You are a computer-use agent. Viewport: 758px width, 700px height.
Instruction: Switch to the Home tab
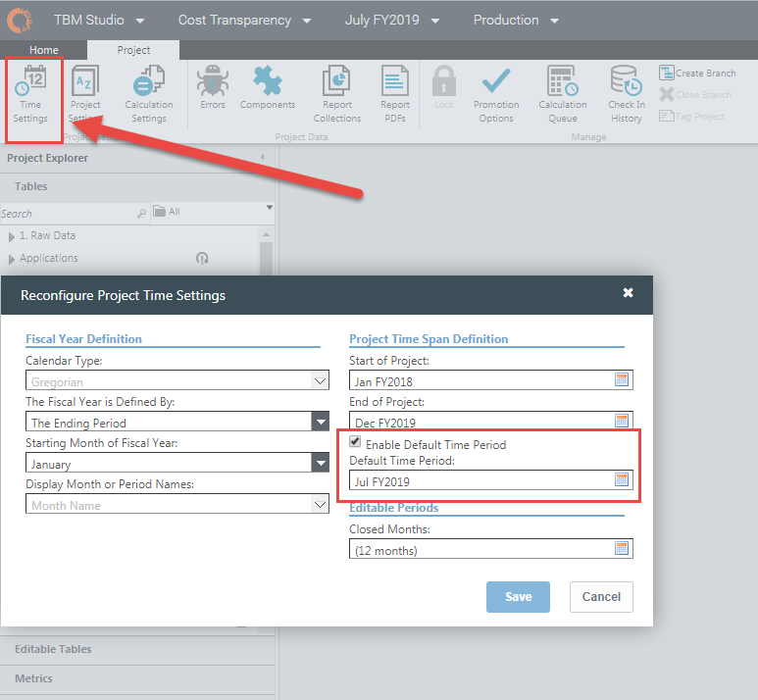click(43, 50)
